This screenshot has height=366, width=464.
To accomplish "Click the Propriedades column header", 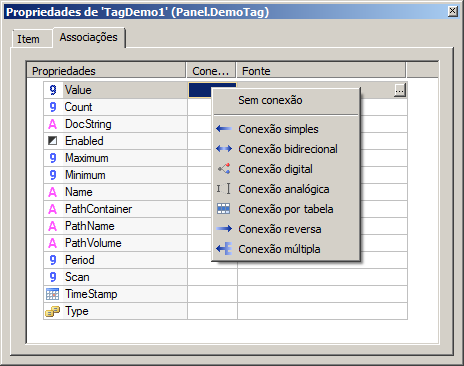I will click(x=106, y=71).
